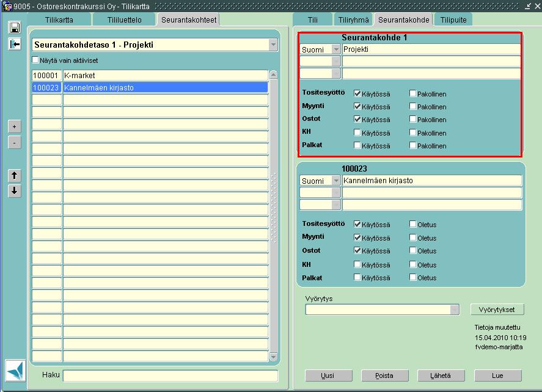
Task: Enable KH Oletus checkbox
Action: pos(412,264)
